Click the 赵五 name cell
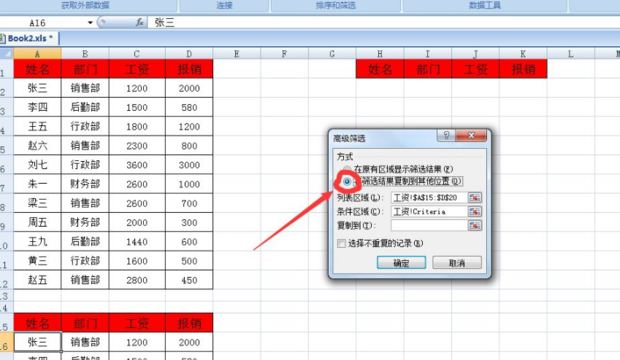 [x=38, y=280]
